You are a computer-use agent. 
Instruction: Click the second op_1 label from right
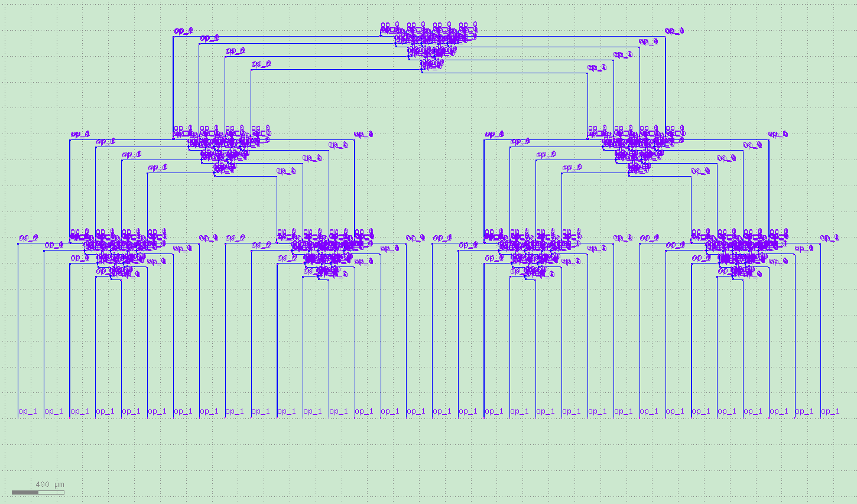click(804, 411)
